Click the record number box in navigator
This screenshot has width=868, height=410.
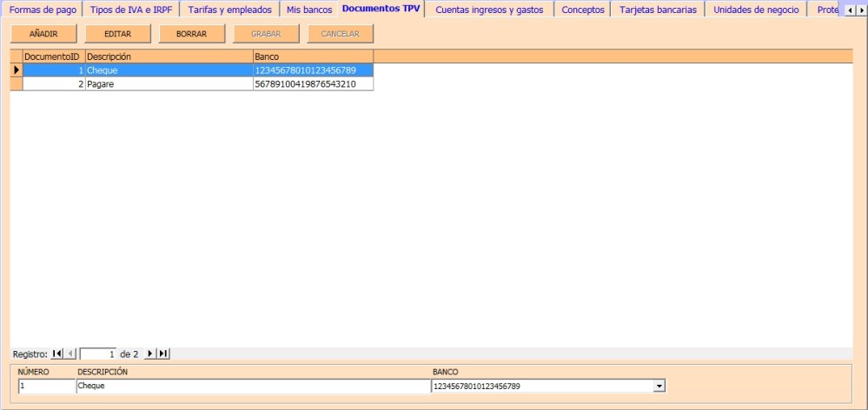tap(98, 354)
